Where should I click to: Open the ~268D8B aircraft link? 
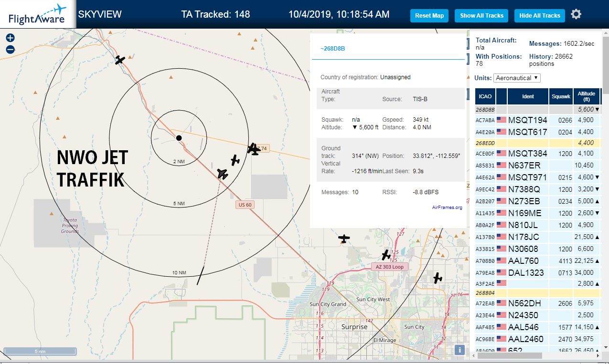pos(332,48)
